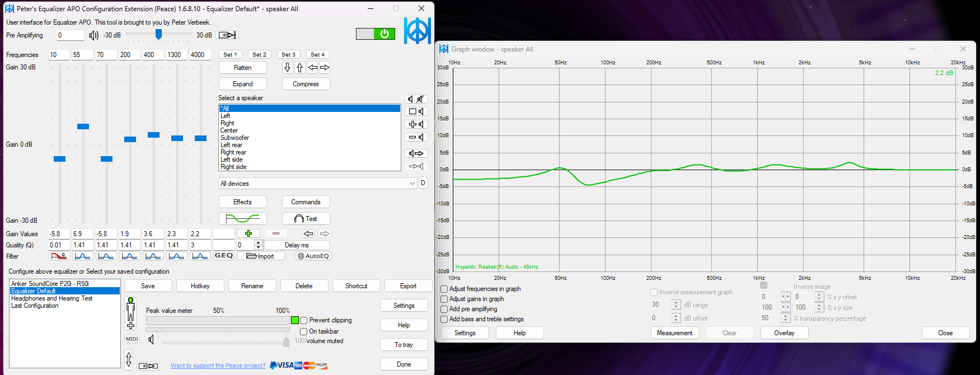This screenshot has width=980, height=375.
Task: Click the copy speaker arrow icon
Action: (416, 153)
